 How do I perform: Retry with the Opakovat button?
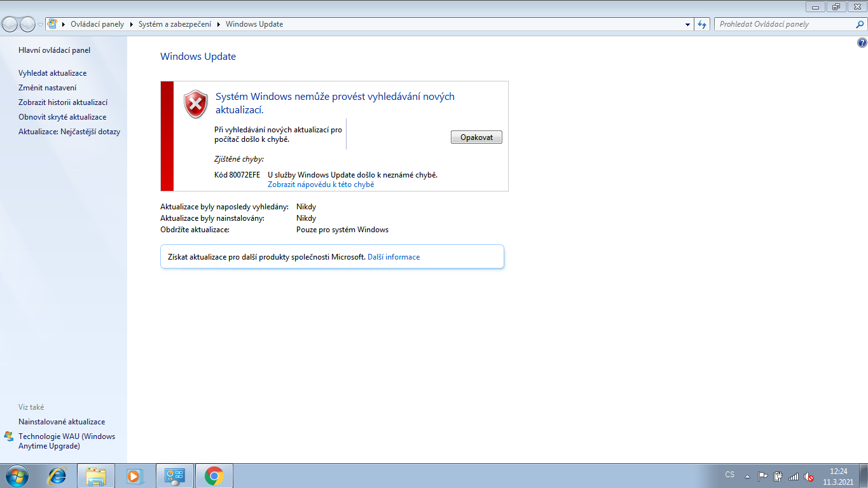pyautogui.click(x=476, y=137)
